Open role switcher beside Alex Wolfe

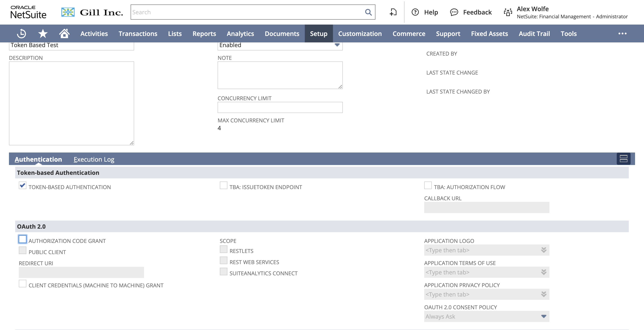tap(508, 12)
